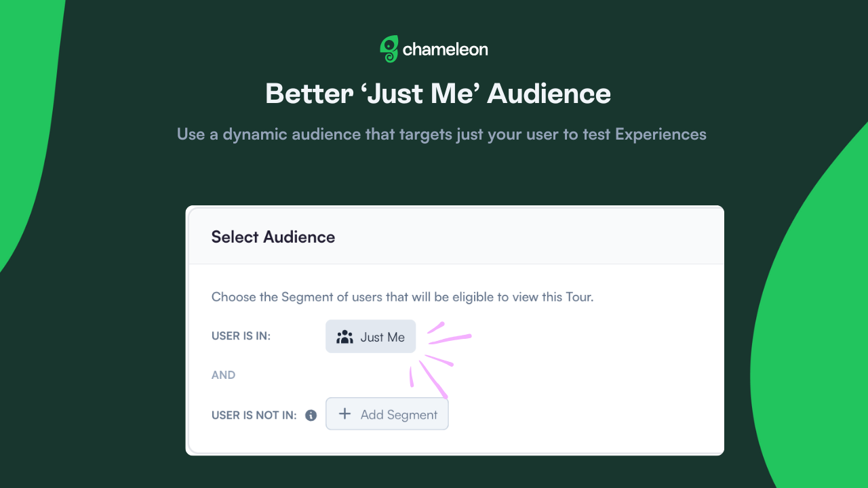Click the Add Segment text label

(x=399, y=415)
